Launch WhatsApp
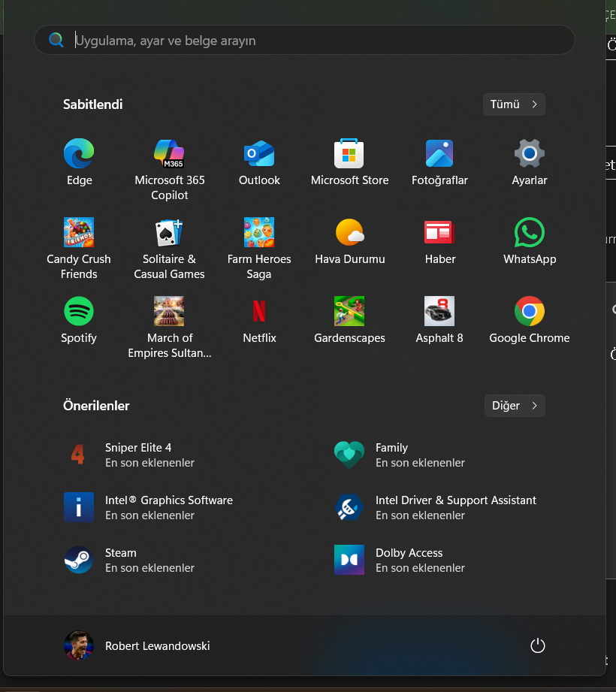 point(530,240)
